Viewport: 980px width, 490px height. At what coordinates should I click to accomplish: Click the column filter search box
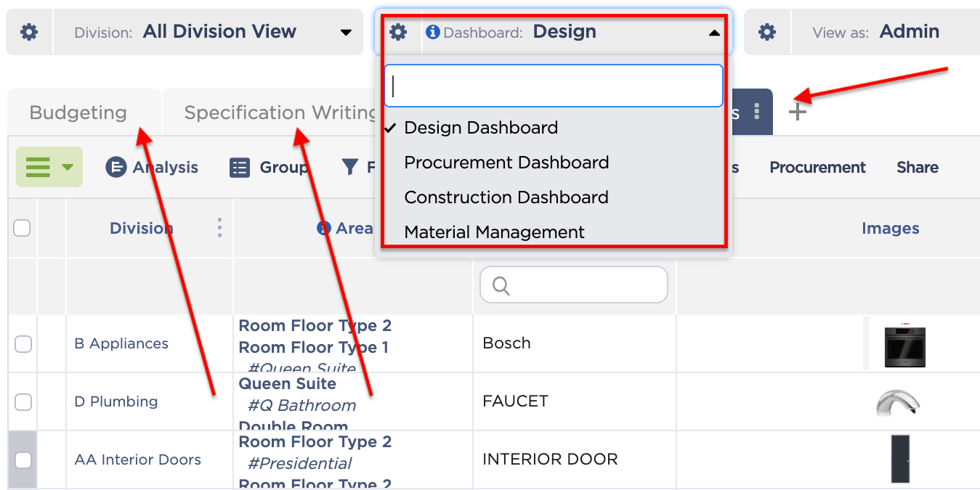pyautogui.click(x=574, y=285)
